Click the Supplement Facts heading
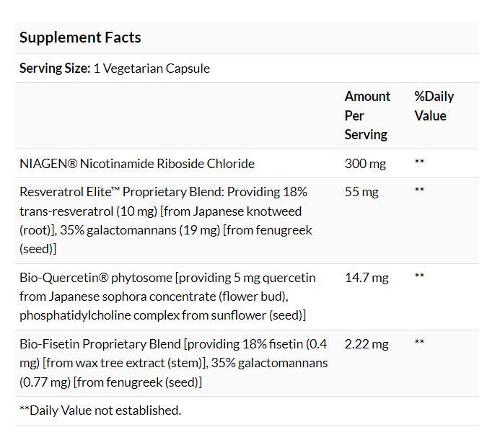Screen dimensions: 500x448 point(80,38)
